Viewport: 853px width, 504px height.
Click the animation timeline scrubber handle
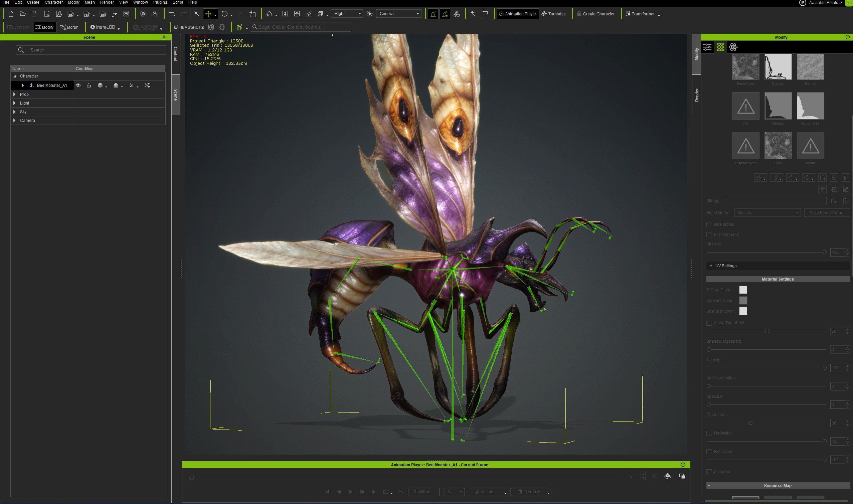coord(191,478)
